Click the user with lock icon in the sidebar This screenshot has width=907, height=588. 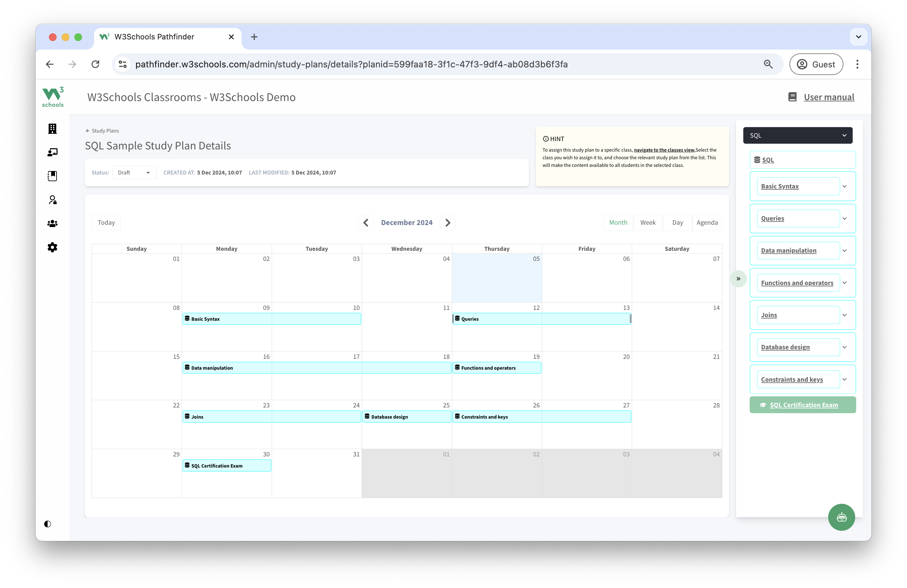(x=52, y=200)
